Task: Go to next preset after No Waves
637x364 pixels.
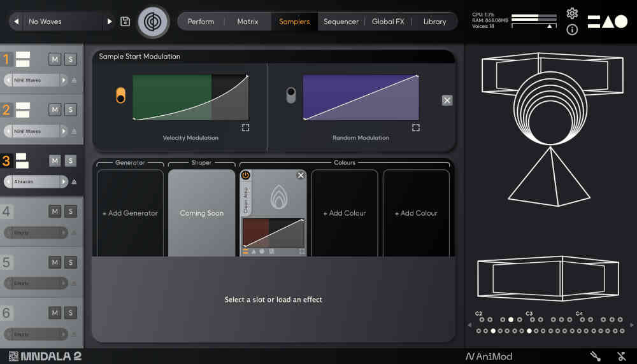Action: 110,22
